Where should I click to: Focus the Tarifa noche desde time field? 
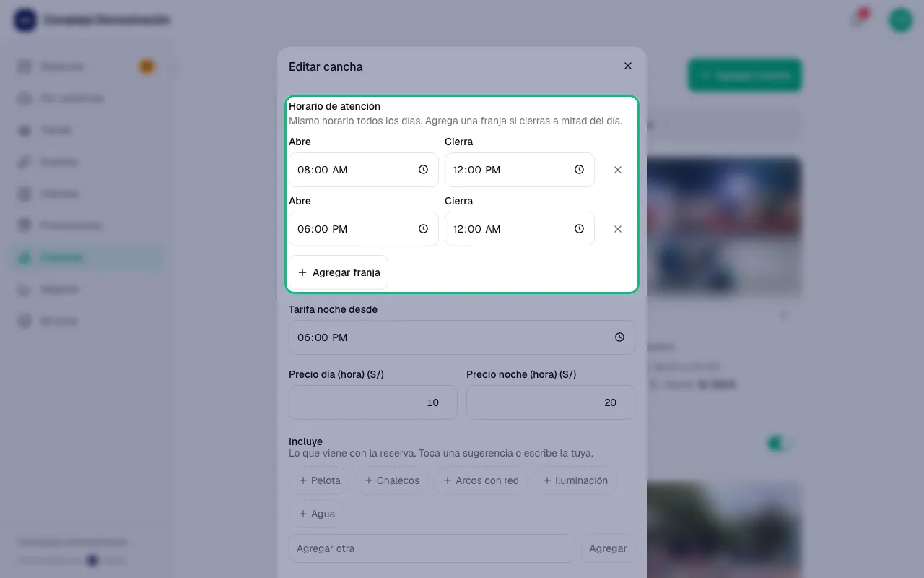tap(462, 337)
